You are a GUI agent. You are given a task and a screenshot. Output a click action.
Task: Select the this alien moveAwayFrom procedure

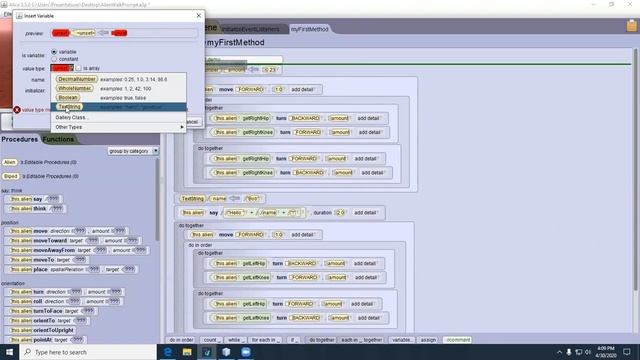pyautogui.click(x=77, y=250)
